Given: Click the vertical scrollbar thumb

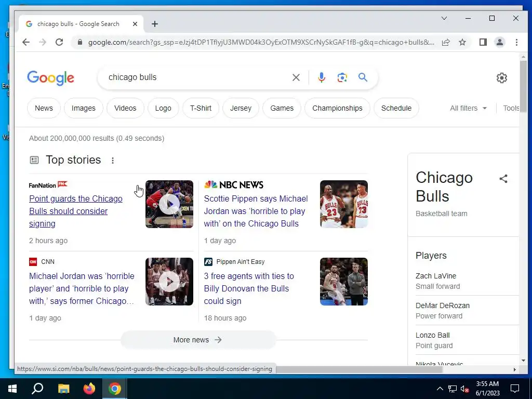Looking at the screenshot, I should [x=523, y=87].
